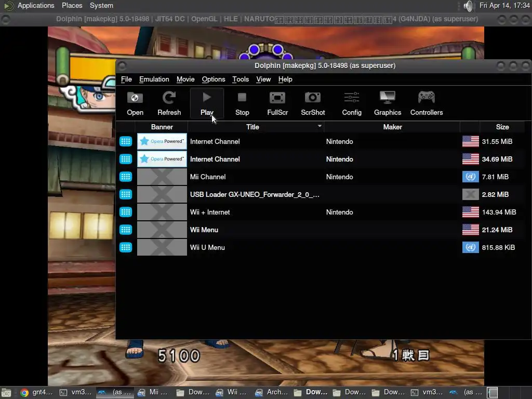Select the 31.55 MiB Internet Channel title

pyautogui.click(x=215, y=141)
